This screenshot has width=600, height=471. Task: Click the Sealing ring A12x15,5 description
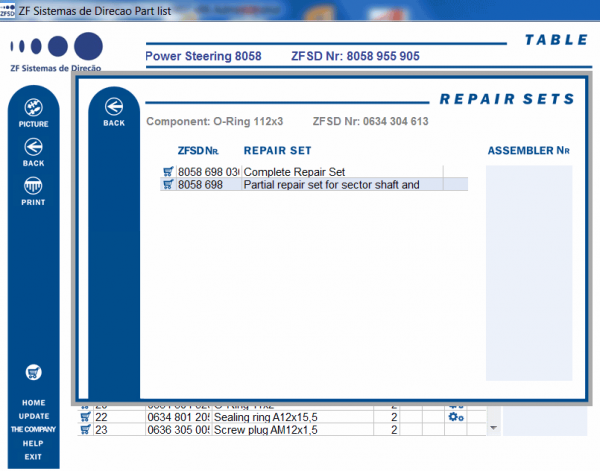click(266, 417)
